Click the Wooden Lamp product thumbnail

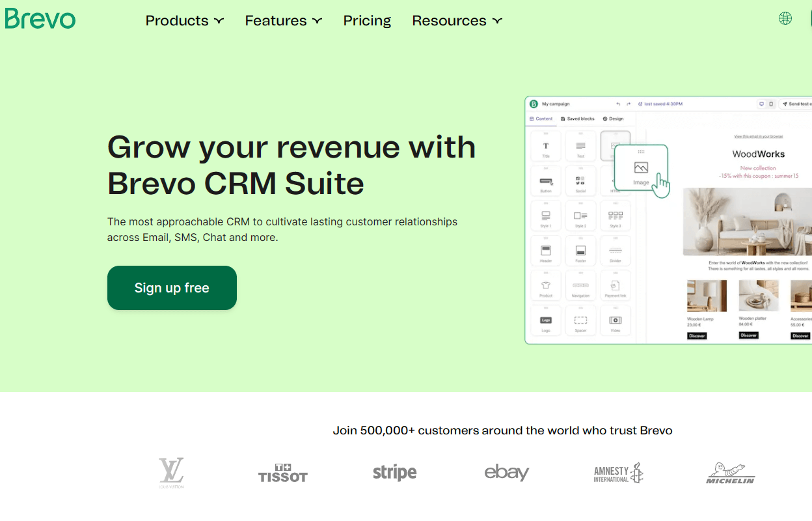click(707, 296)
